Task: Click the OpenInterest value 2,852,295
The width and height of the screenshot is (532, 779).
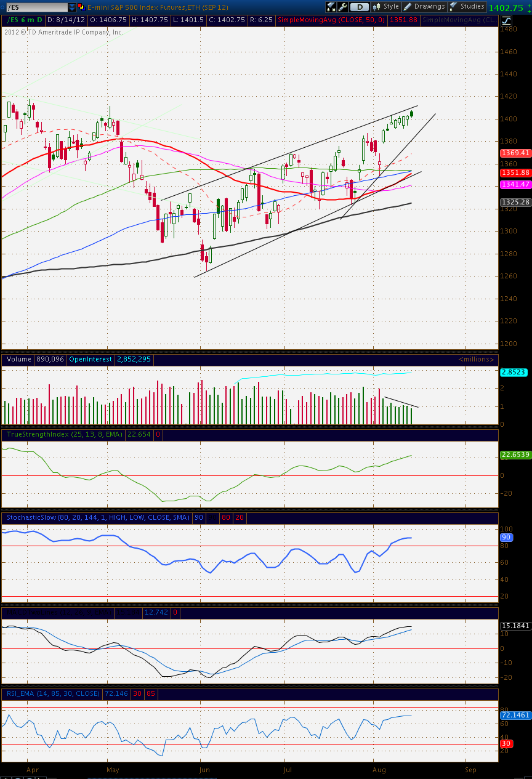Action: (x=135, y=359)
